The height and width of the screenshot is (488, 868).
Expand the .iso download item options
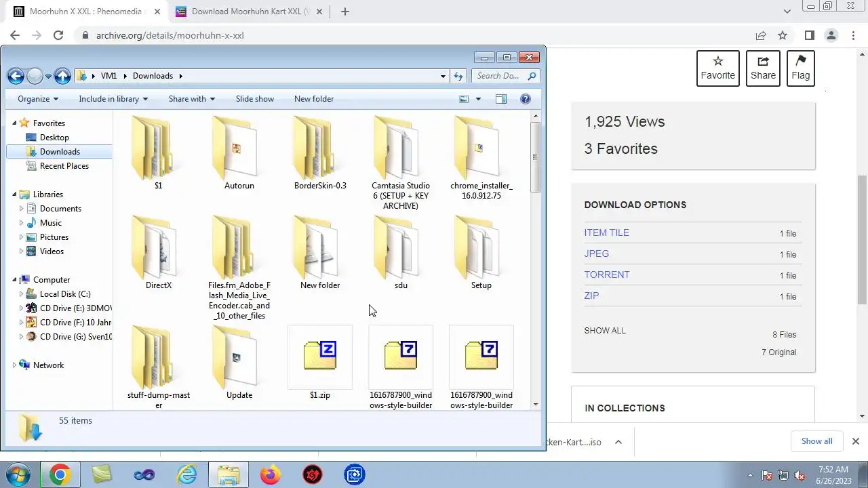[x=618, y=442]
